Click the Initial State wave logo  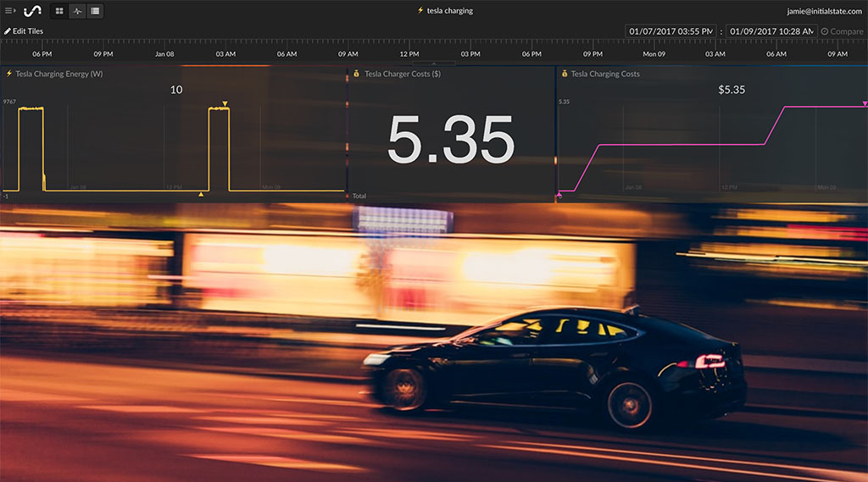pyautogui.click(x=33, y=10)
